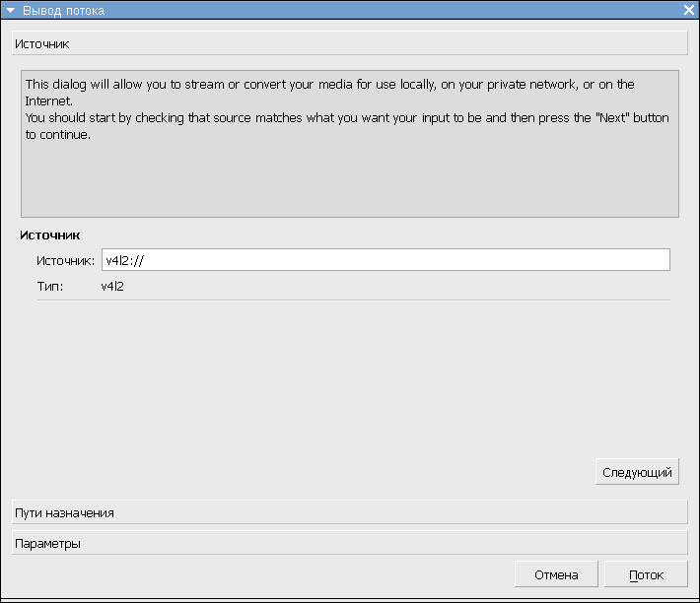This screenshot has width=700, height=603.
Task: Start streaming with the Поток button
Action: coord(646,574)
